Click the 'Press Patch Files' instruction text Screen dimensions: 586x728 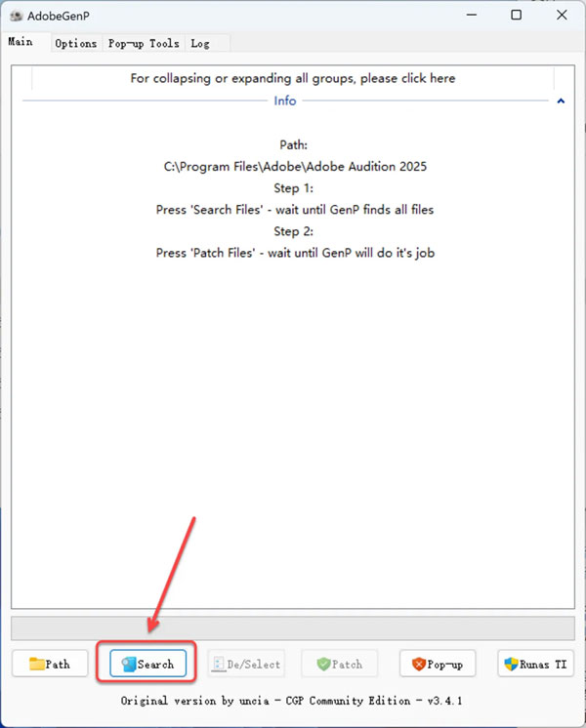coord(295,253)
